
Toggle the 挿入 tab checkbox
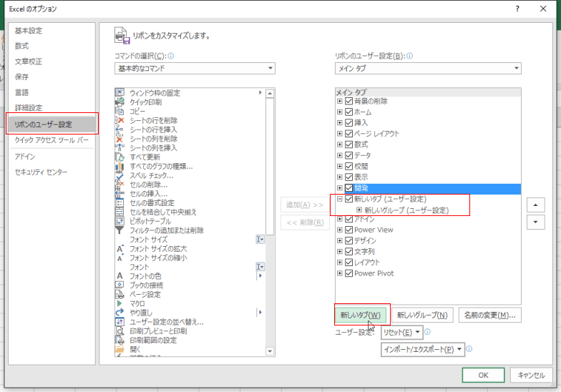[x=349, y=123]
